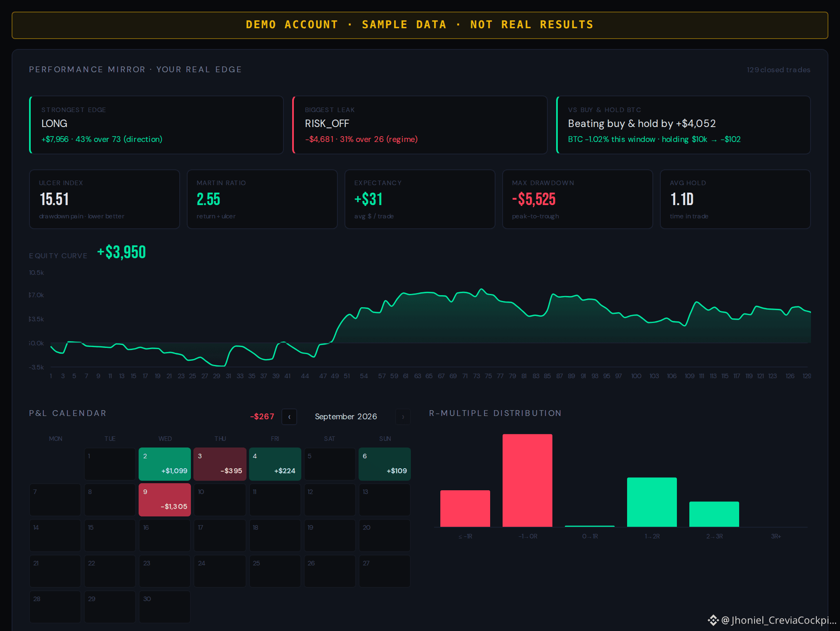Click the green 1 to 2R distribution bar

652,502
